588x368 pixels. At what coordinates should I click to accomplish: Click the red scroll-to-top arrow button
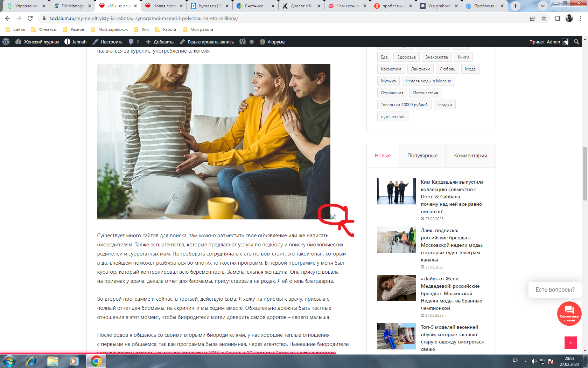570,342
